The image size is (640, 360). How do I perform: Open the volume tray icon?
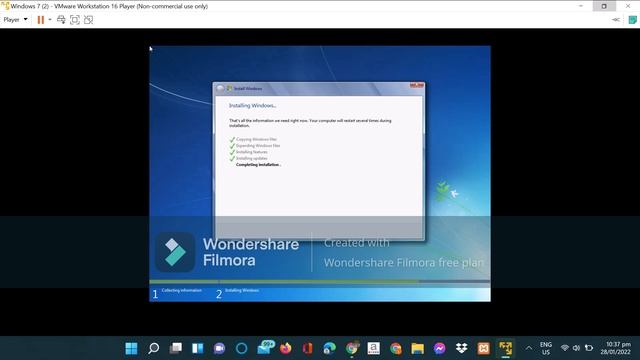576,348
